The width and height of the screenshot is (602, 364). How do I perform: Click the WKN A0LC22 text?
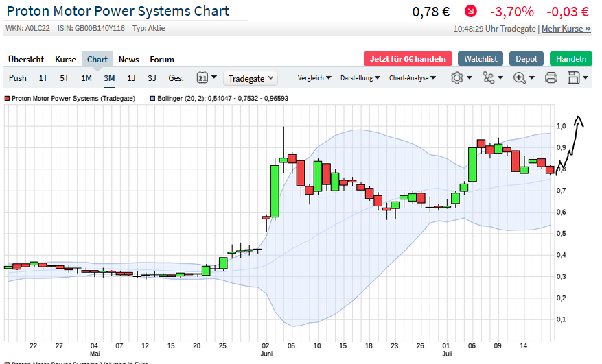point(27,28)
